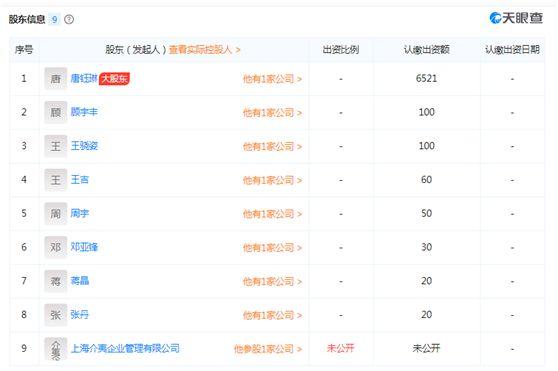Click the 未公开 text in 出资比例 column
This screenshot has width=558, height=371.
coord(341,348)
